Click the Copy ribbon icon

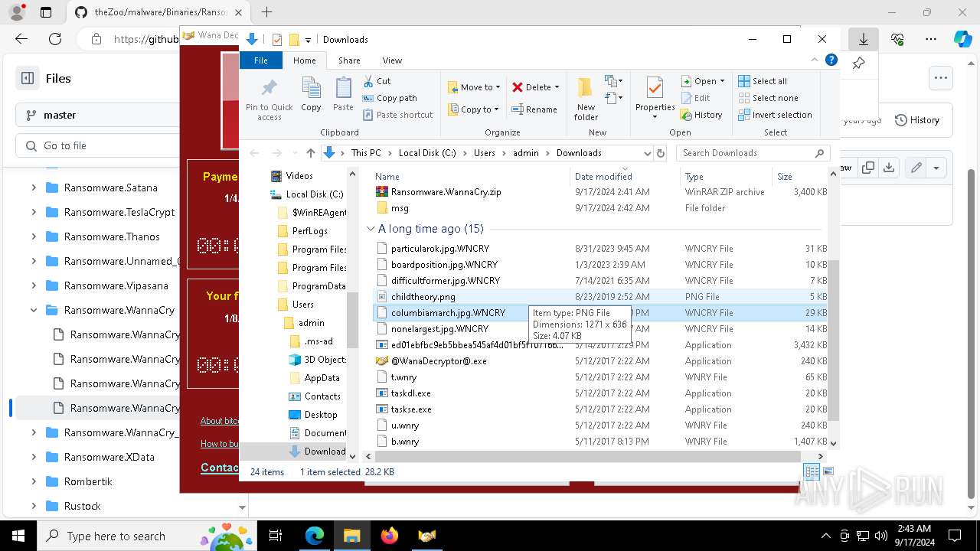tap(311, 94)
